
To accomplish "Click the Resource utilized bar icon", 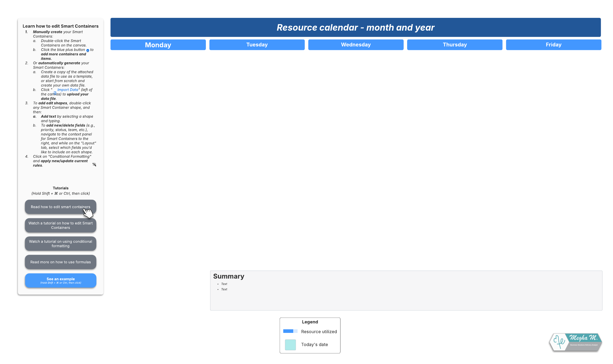I will pyautogui.click(x=290, y=331).
